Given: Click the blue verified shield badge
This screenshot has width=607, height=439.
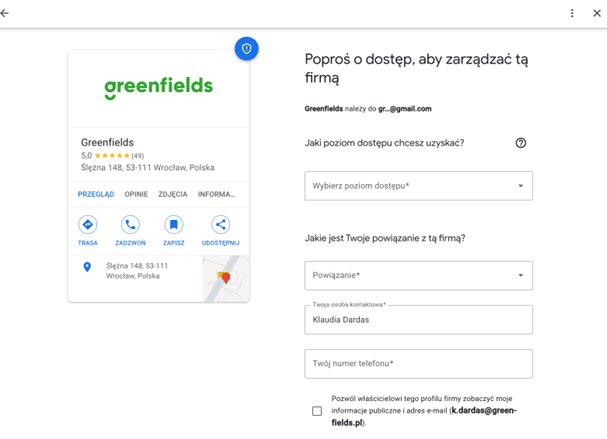Looking at the screenshot, I should coord(247,48).
